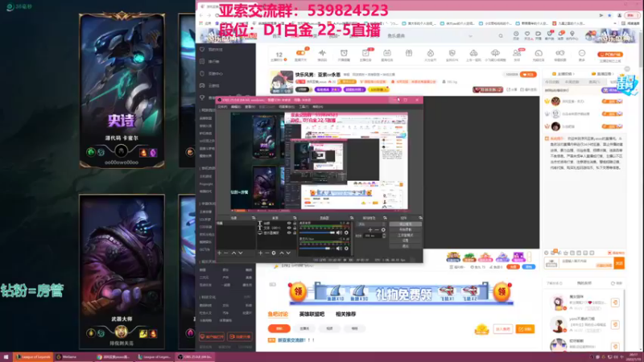Move the OBS source up
Viewport: 644px width, 362px height.
281,253
